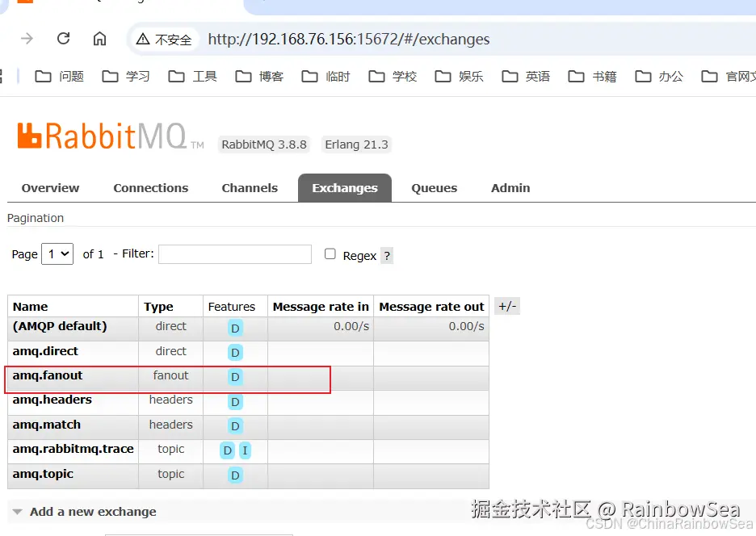Switch to the Overview tab
Viewport: 756px width, 536px height.
click(x=50, y=188)
